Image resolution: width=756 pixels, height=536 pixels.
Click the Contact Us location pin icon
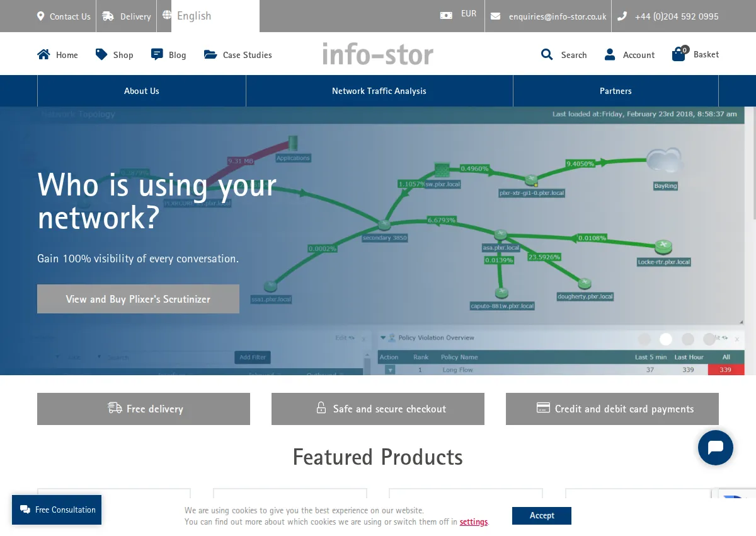click(x=41, y=16)
